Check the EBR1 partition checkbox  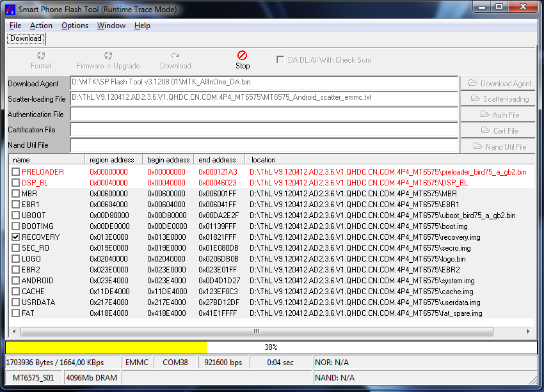(x=15, y=205)
